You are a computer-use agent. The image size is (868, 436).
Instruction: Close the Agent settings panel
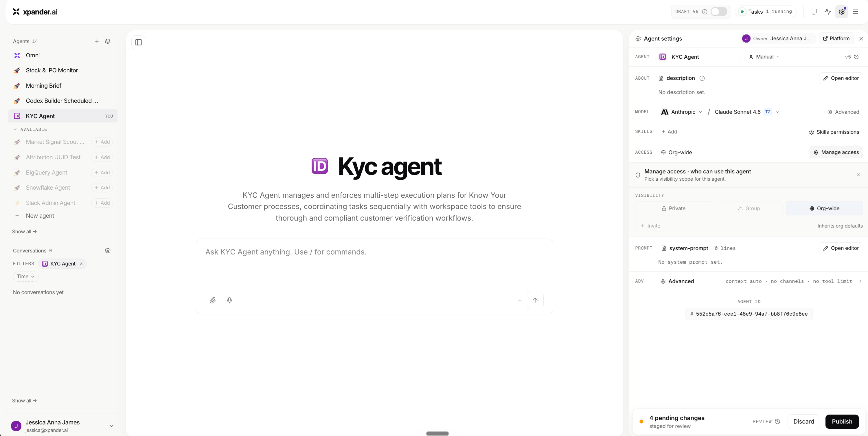coord(861,39)
